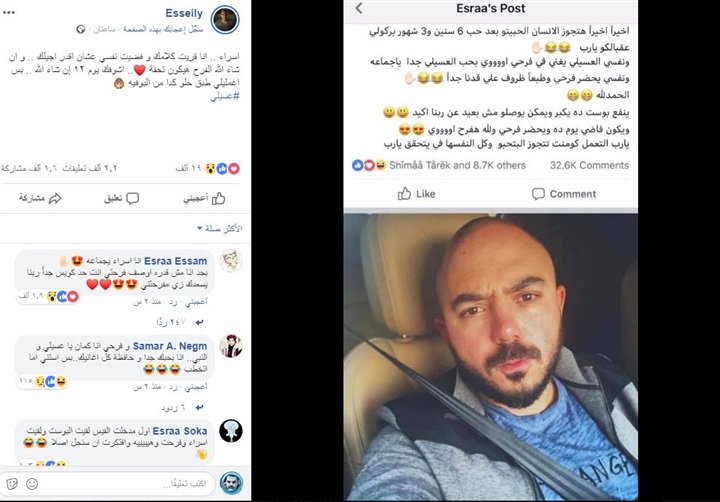Go back using Esraa's Post arrow
This screenshot has height=502, width=720.
point(359,8)
